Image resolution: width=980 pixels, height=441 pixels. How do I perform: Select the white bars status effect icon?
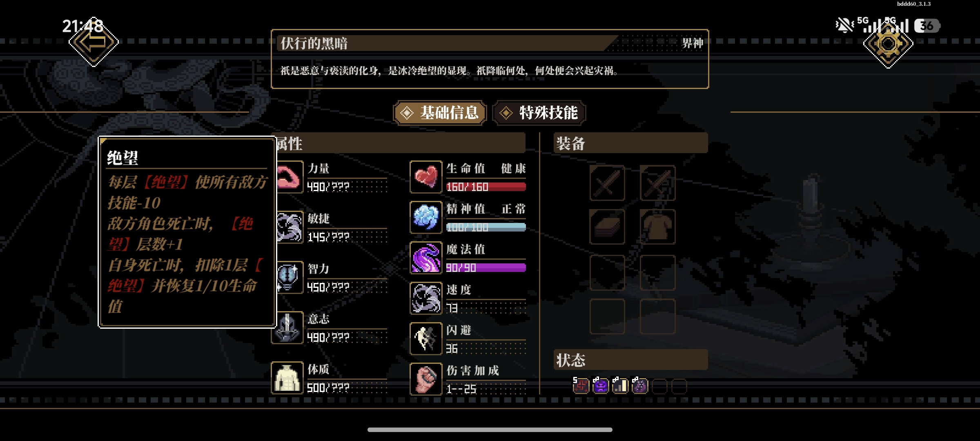(620, 385)
